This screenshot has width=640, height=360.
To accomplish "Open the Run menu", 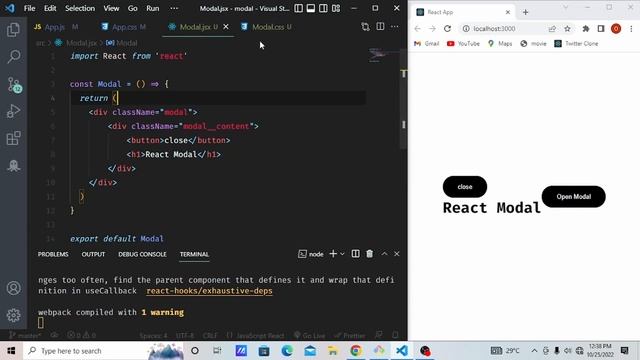I will tap(153, 8).
